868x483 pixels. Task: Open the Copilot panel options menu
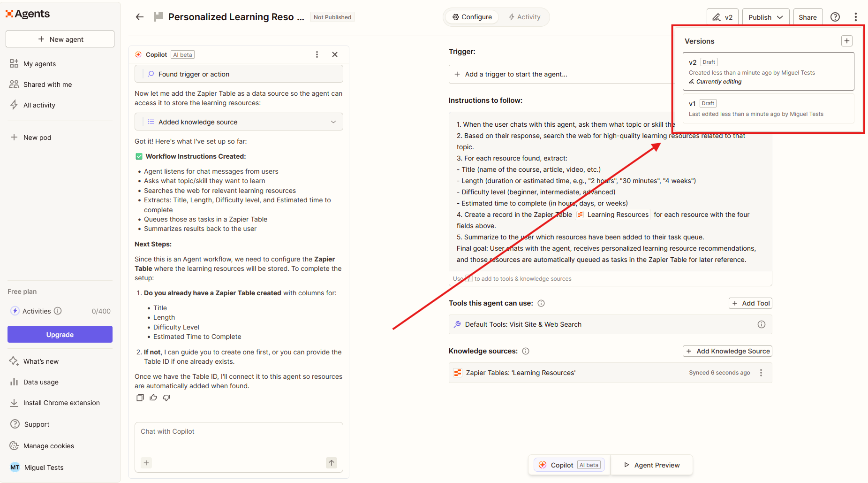point(317,54)
